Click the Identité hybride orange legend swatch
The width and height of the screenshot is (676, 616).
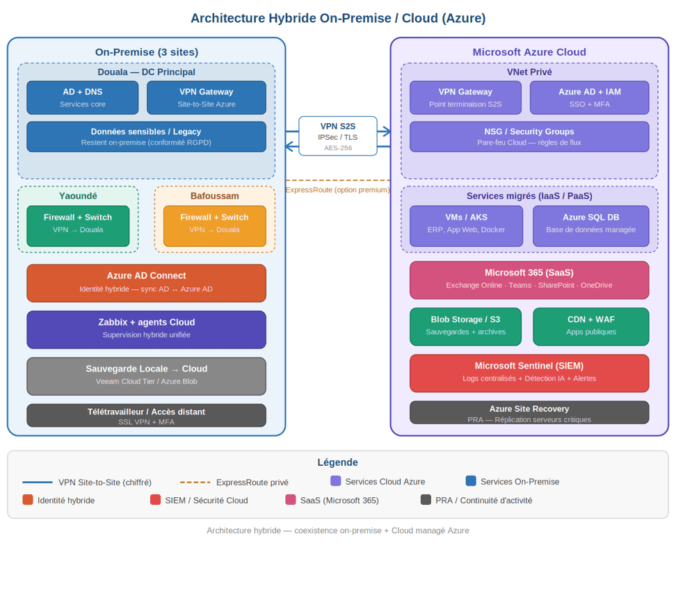(x=28, y=500)
